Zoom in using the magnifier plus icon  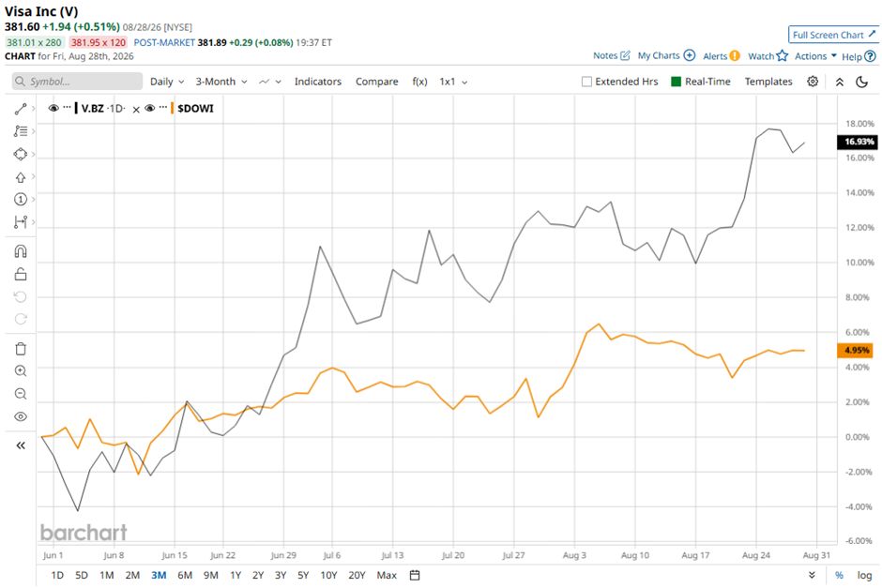point(21,371)
